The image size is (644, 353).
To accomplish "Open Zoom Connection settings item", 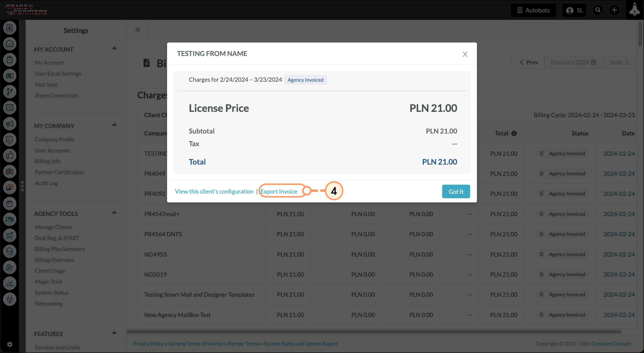I will [56, 96].
